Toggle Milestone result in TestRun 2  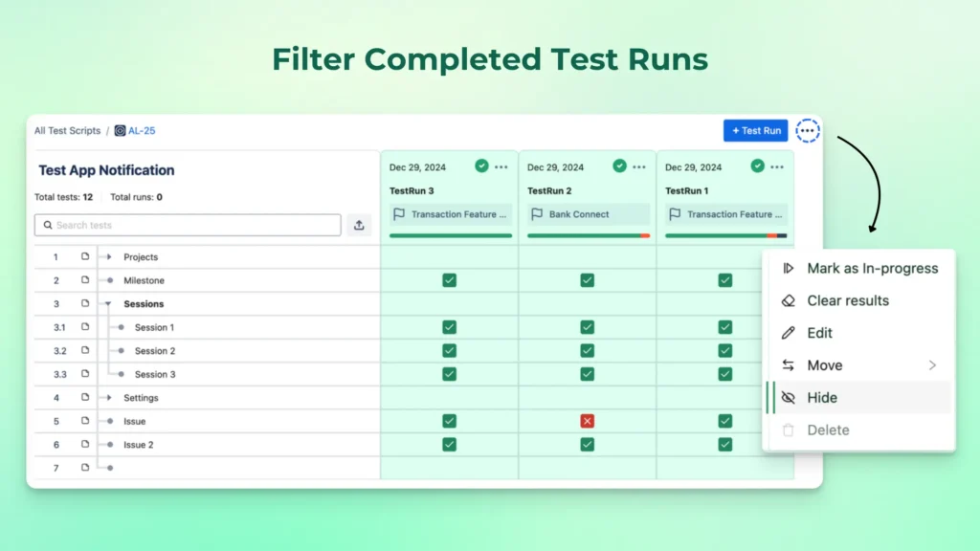tap(587, 280)
